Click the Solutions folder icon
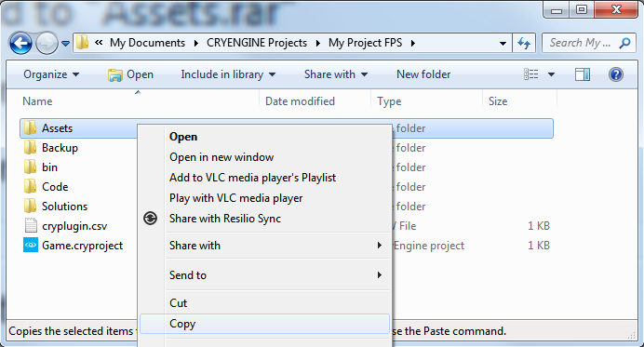Image resolution: width=644 pixels, height=347 pixels. click(30, 206)
